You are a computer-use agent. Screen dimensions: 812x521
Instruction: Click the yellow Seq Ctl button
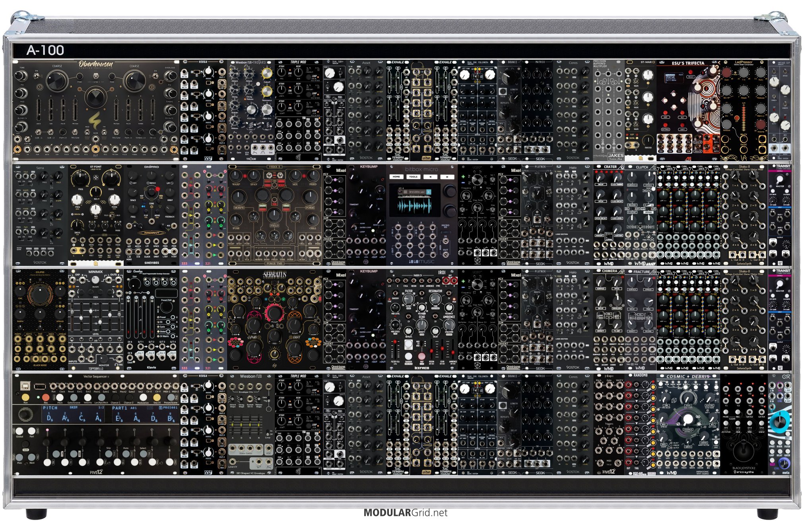tap(157, 397)
